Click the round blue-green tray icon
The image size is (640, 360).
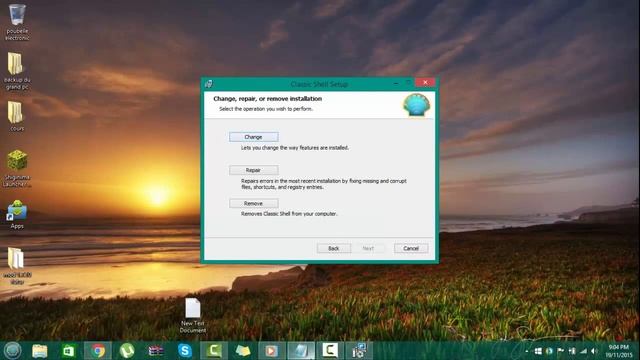click(x=549, y=351)
